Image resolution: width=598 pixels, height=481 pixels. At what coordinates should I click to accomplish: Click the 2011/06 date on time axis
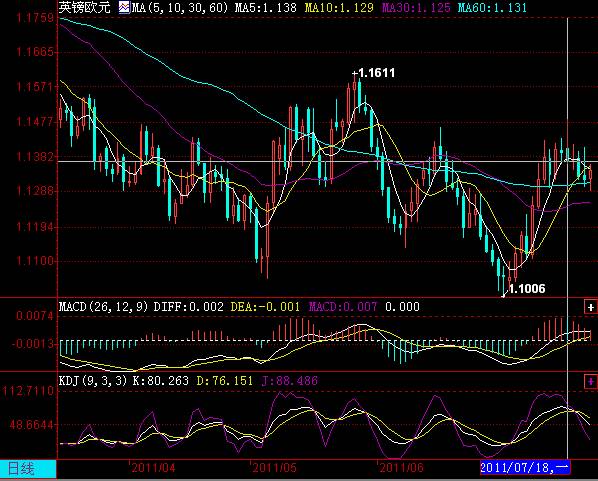[401, 468]
